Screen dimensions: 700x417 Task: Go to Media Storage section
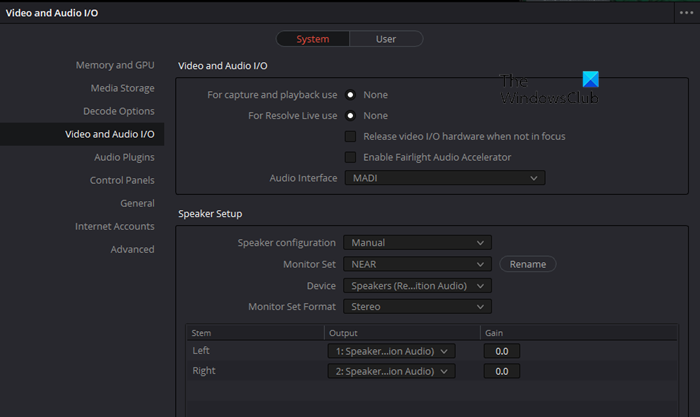click(x=122, y=88)
